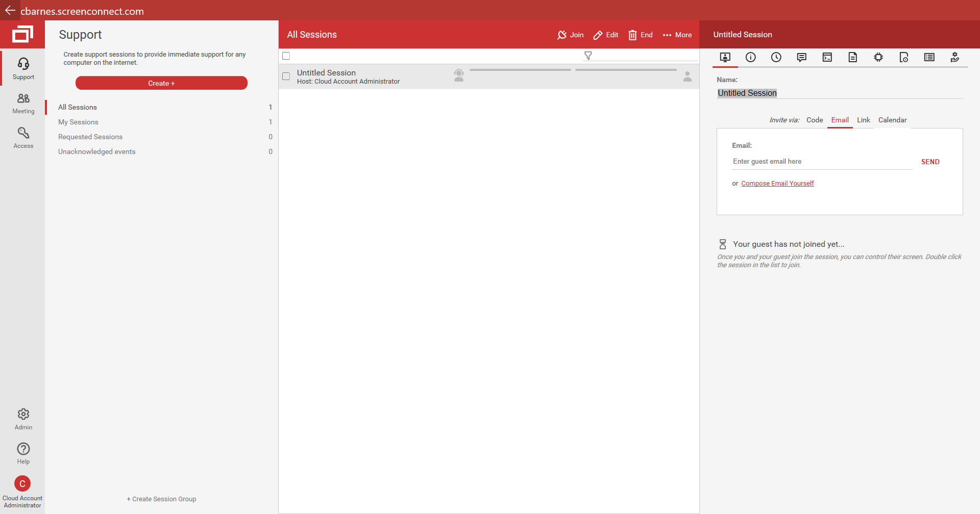
Task: Click the cbarnes.screenconnect.com address text
Action: tap(82, 11)
